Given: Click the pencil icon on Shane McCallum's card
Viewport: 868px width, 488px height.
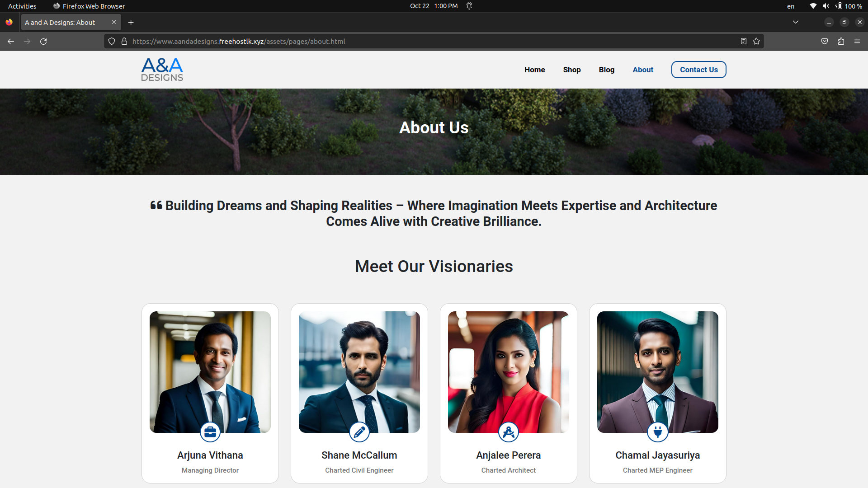Looking at the screenshot, I should pyautogui.click(x=359, y=432).
